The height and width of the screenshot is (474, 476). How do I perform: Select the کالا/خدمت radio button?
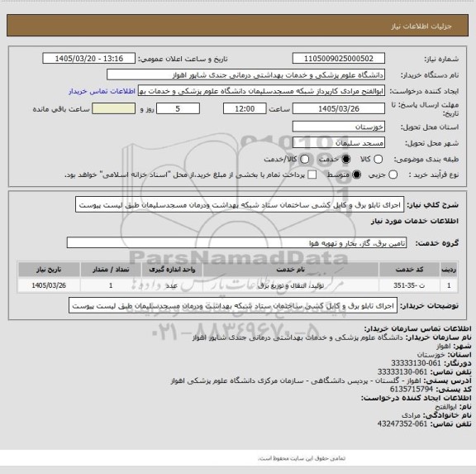click(304, 159)
